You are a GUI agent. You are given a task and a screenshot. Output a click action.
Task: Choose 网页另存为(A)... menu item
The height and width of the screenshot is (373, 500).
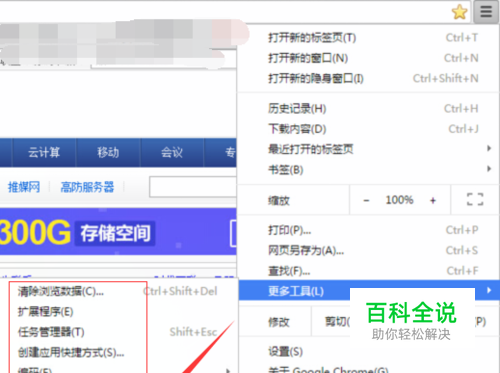point(369,250)
